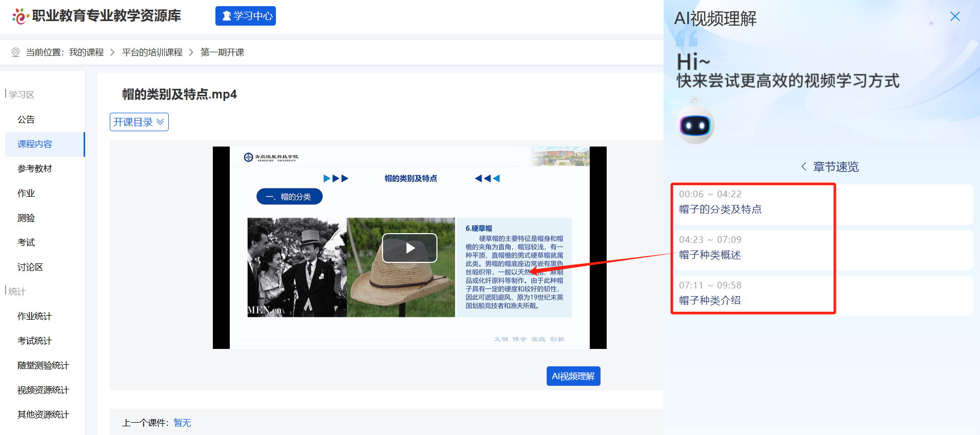Open 随堂测验统计 sidebar item
980x435 pixels.
(x=43, y=365)
